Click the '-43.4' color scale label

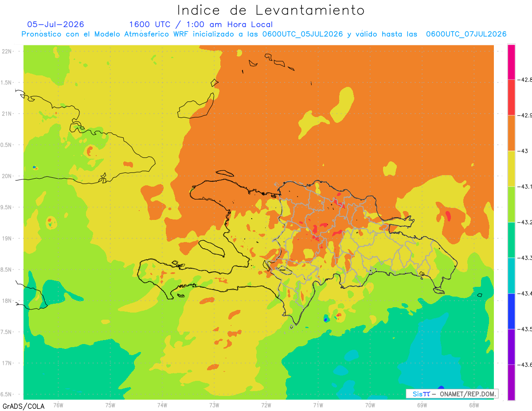(526, 294)
